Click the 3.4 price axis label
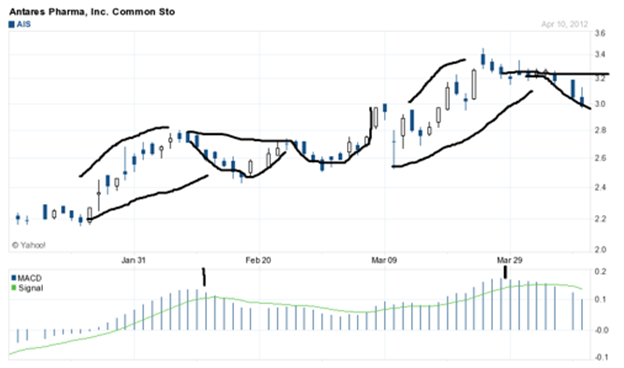Image resolution: width=624 pixels, height=368 pixels. [x=600, y=55]
